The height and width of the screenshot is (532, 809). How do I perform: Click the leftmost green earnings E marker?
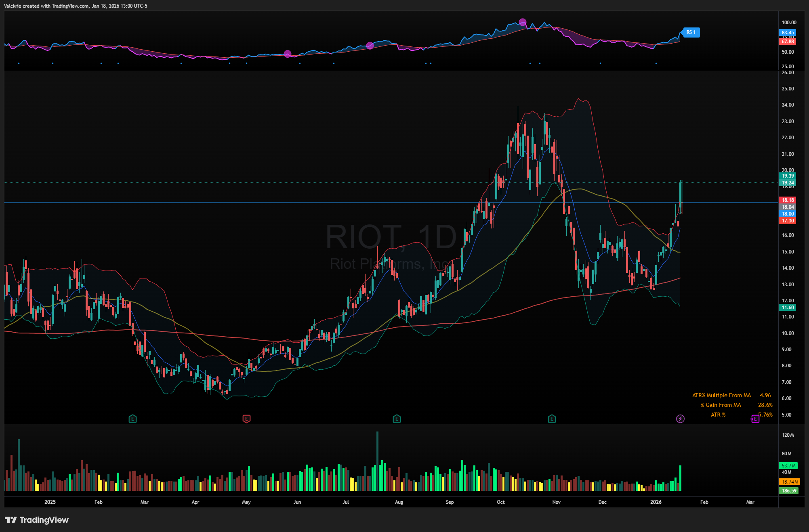[x=132, y=419]
